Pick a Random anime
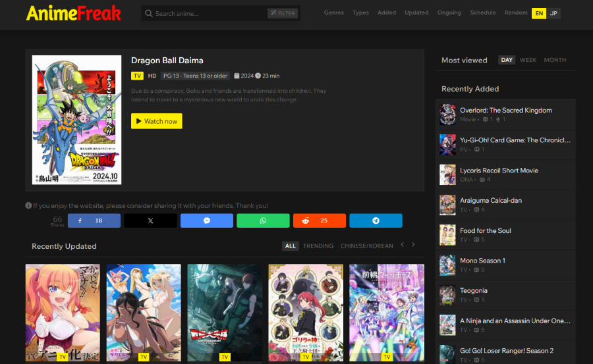This screenshot has height=364, width=593. [516, 13]
